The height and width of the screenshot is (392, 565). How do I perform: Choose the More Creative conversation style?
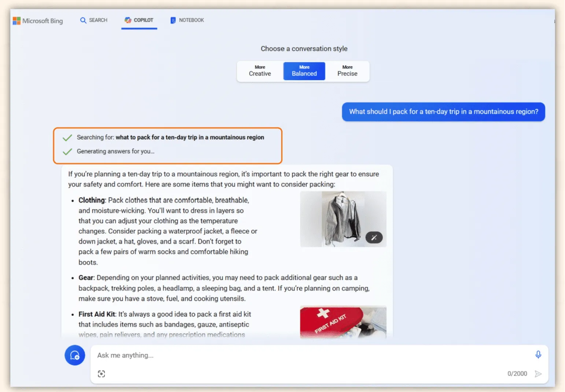click(260, 71)
